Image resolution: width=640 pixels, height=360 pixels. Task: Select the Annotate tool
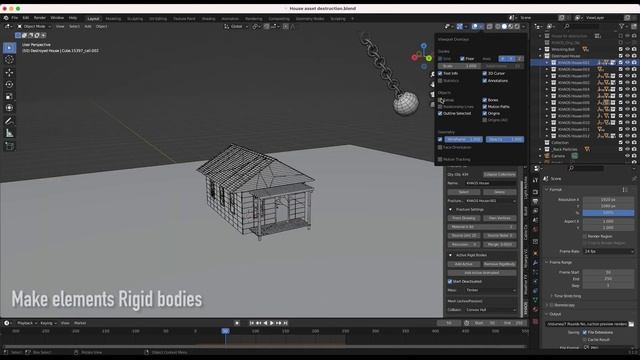click(9, 121)
